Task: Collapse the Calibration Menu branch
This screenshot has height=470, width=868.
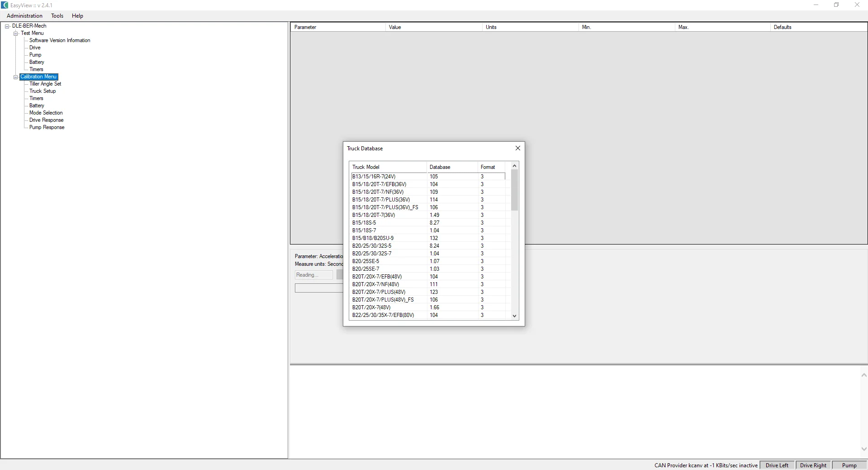Action: pyautogui.click(x=16, y=77)
